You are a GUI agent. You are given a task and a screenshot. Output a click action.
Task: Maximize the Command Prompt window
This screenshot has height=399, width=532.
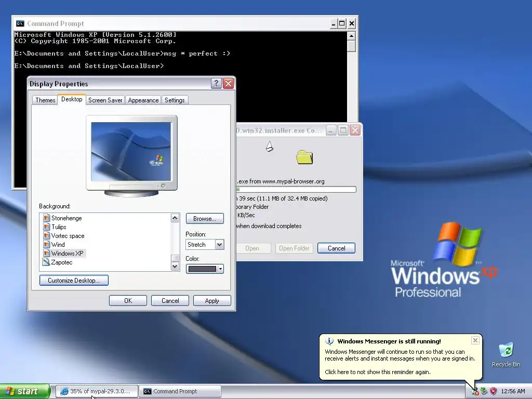pos(342,24)
